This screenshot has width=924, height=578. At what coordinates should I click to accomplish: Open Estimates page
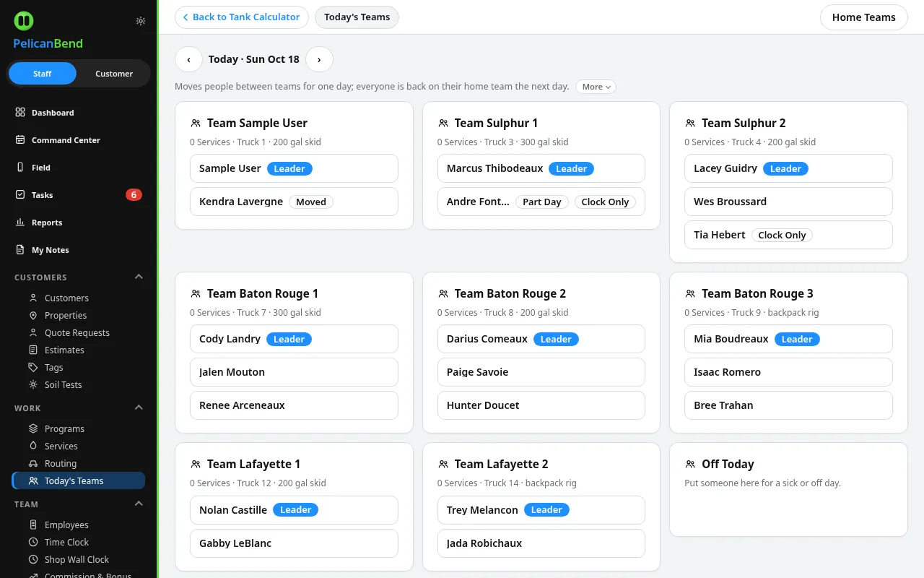pyautogui.click(x=79, y=350)
